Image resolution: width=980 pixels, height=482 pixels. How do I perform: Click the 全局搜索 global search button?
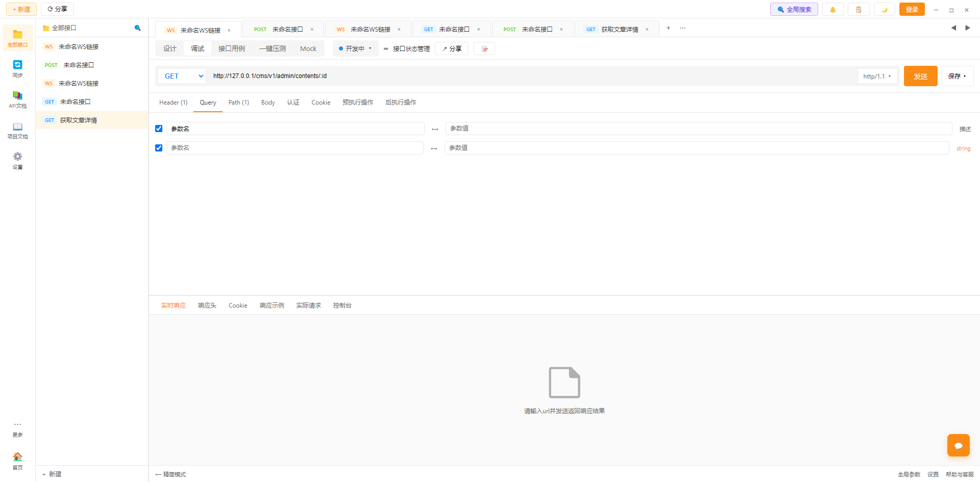click(794, 10)
